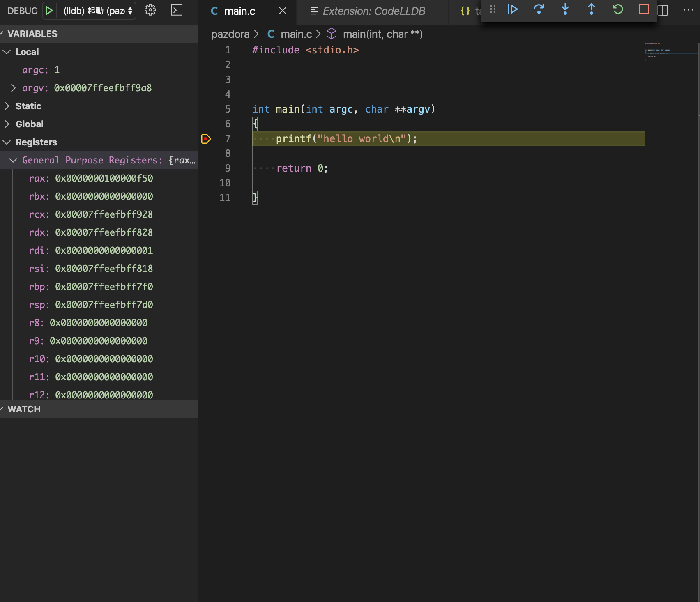700x602 pixels.
Task: Stop debugging with the red square
Action: [644, 9]
